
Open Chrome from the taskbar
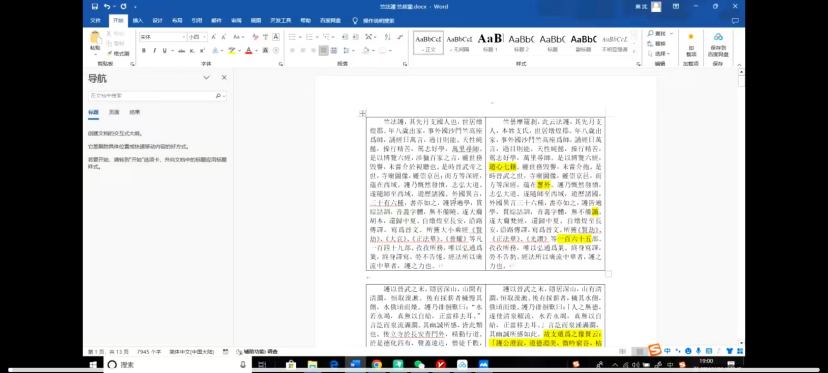click(377, 365)
